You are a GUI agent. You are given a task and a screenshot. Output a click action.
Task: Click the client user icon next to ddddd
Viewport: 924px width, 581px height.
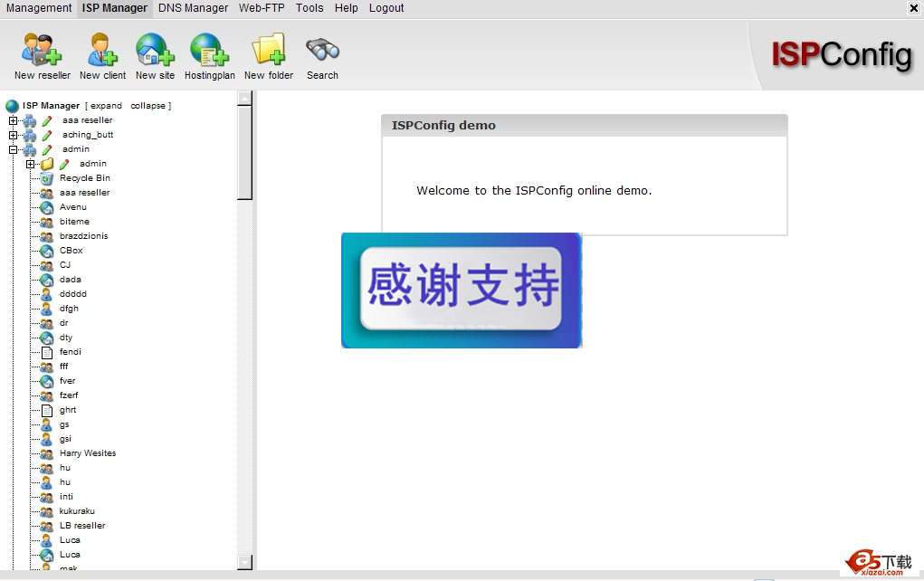(x=47, y=295)
